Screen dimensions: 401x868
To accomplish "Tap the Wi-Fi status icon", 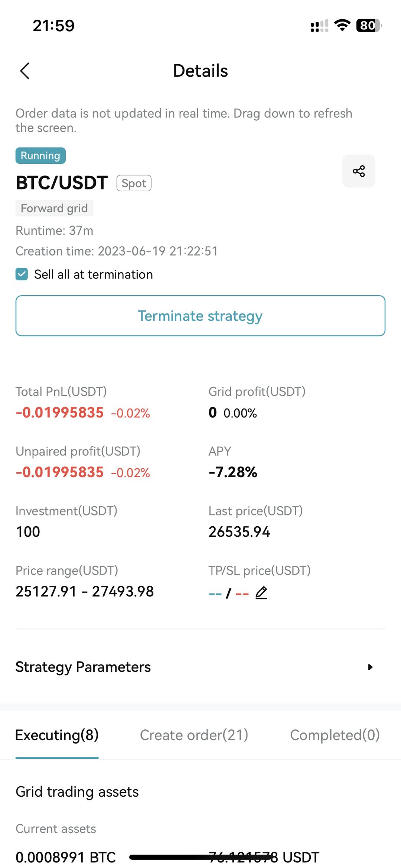I will coord(342,25).
